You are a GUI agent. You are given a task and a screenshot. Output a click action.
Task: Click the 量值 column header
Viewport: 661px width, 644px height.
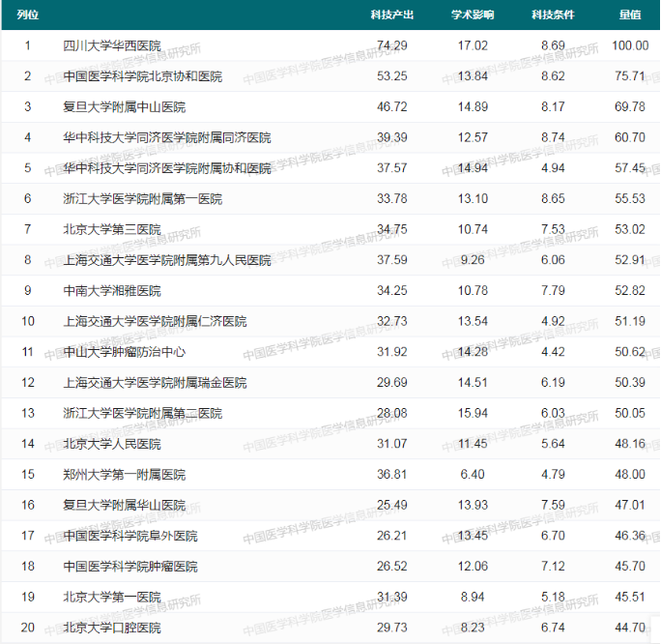[630, 15]
